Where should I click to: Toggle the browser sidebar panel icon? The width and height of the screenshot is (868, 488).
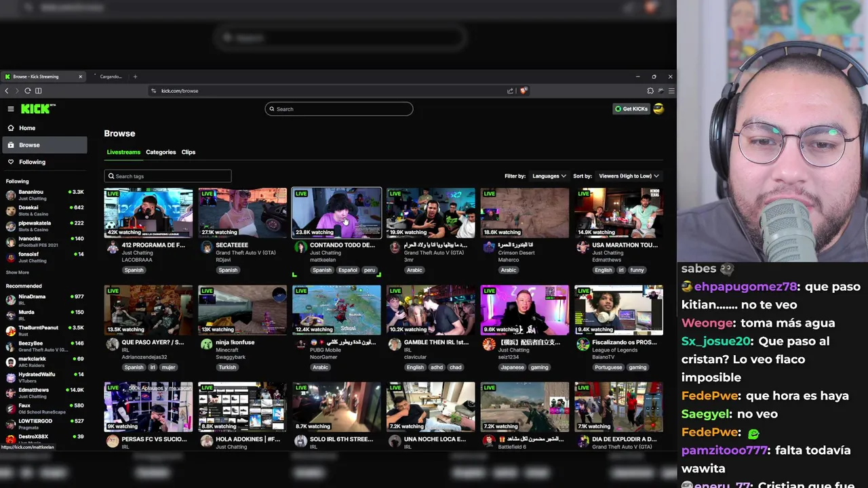click(39, 91)
